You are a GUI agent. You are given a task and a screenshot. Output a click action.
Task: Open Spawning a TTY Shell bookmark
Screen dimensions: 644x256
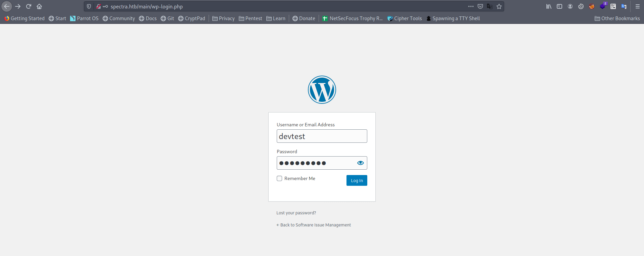453,18
